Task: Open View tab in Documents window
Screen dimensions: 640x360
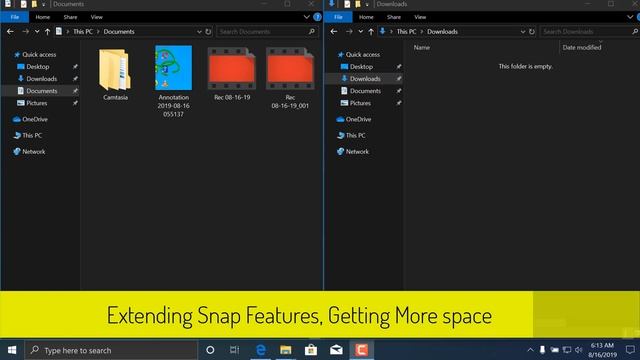Action: [97, 17]
